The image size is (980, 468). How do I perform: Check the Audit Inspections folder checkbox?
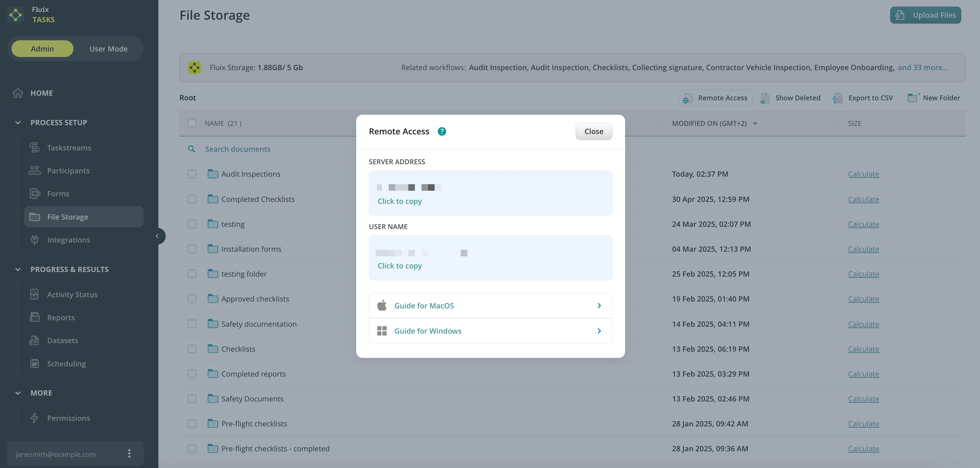[192, 174]
